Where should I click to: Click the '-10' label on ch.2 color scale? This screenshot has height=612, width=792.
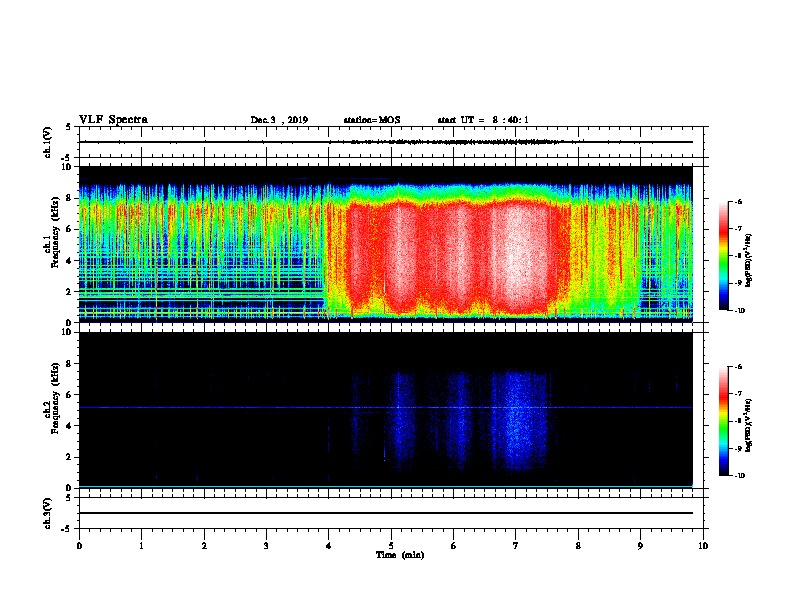[739, 475]
